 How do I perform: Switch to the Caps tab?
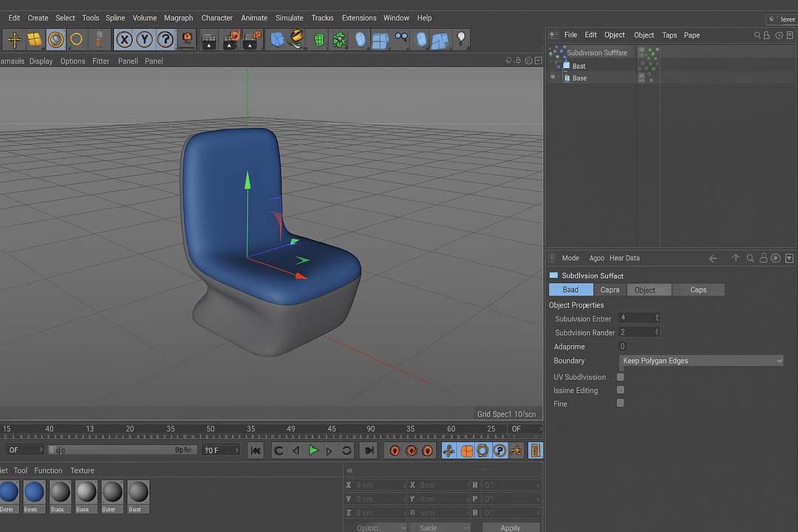coord(698,290)
